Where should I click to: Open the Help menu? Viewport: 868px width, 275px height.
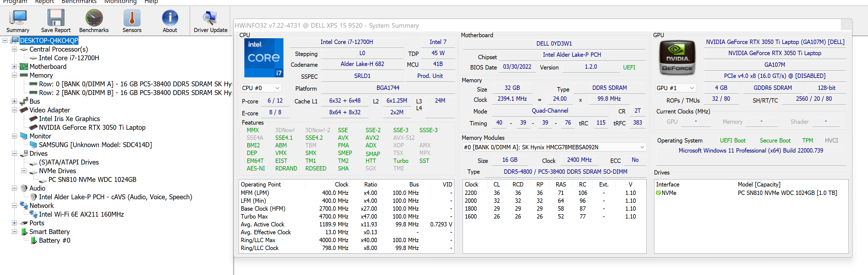[151, 2]
